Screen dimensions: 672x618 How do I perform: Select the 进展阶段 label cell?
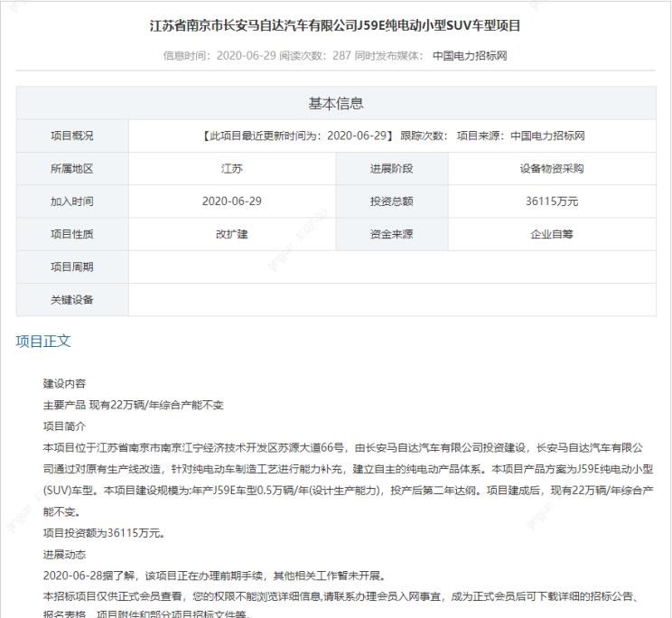click(x=392, y=168)
